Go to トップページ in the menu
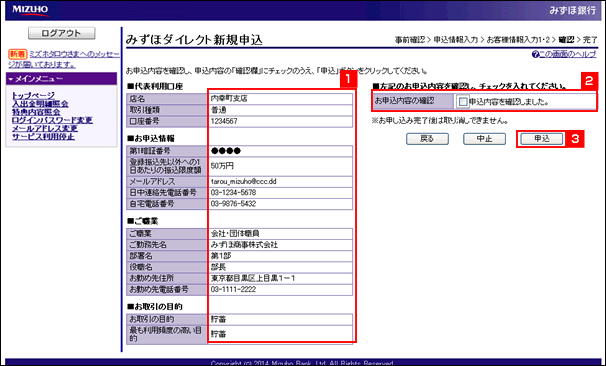Image resolution: width=606 pixels, height=366 pixels. [x=33, y=95]
